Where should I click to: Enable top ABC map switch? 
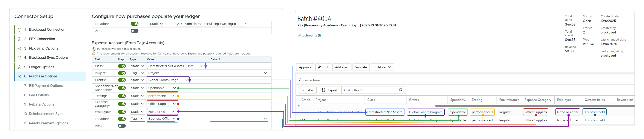[135, 31]
